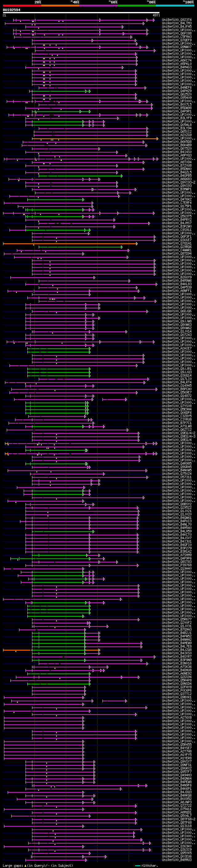Select hit label UniRef100_Q4R985
Viewport: 197px width, 868px height.
(x=177, y=464)
